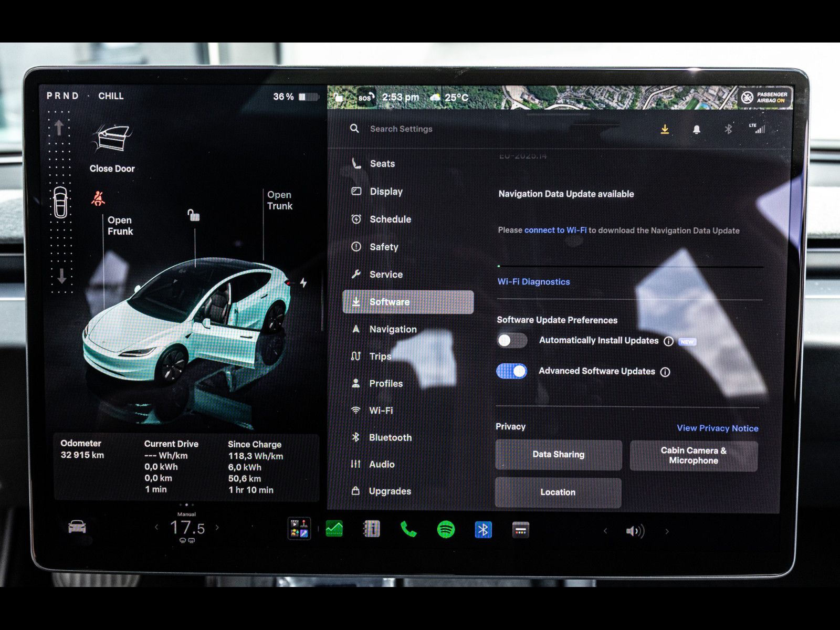Open the manual book app icon
Screen dimensions: 840x630
click(372, 529)
